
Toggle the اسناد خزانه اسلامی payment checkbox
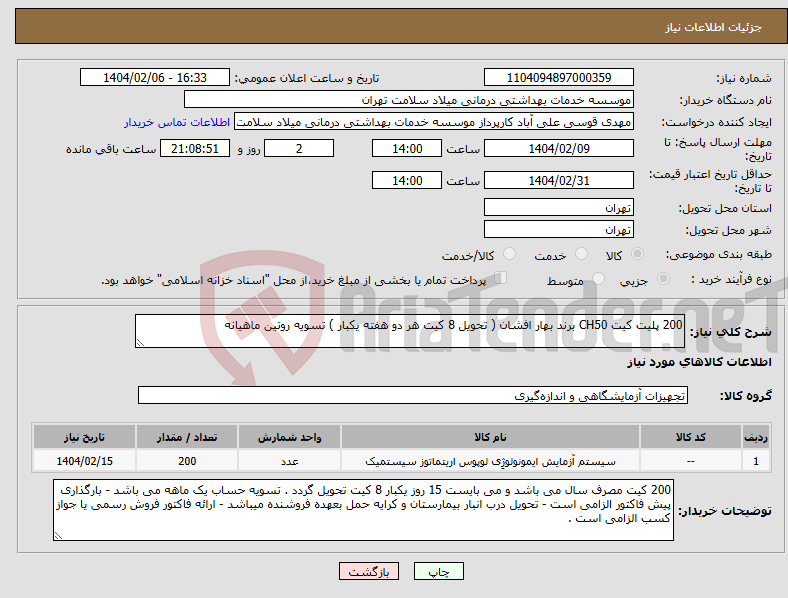tap(501, 278)
